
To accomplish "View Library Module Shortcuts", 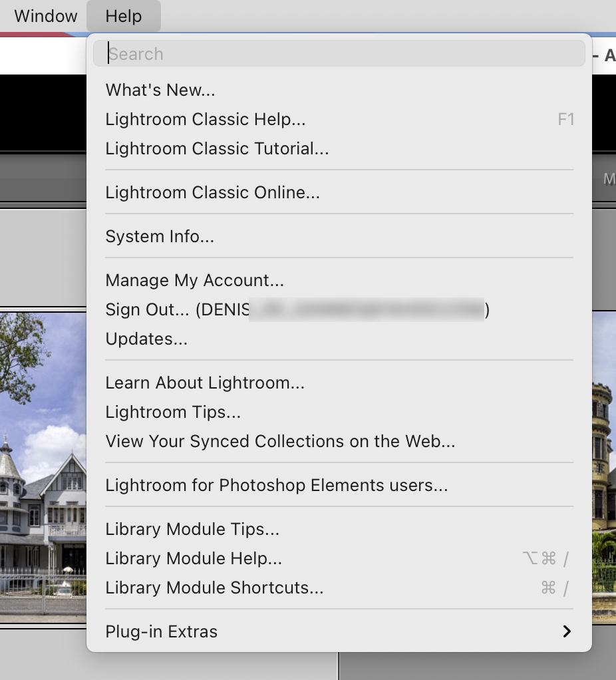I will (x=213, y=588).
